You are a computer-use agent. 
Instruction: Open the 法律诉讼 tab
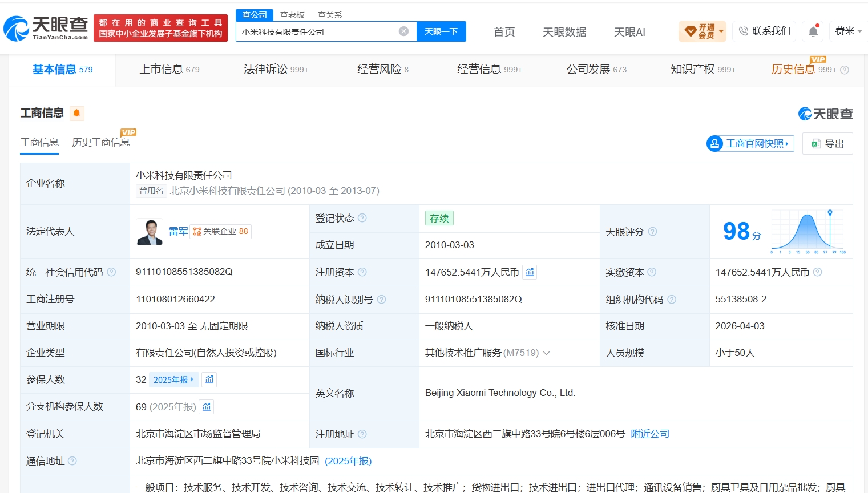(276, 70)
